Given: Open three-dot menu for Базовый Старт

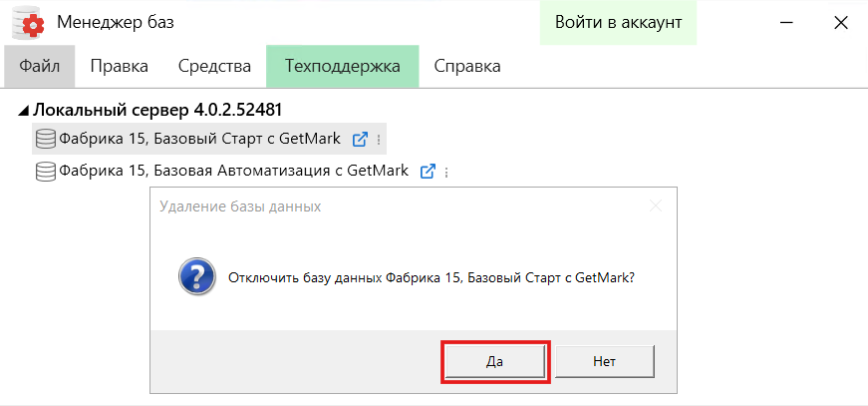Looking at the screenshot, I should [379, 140].
